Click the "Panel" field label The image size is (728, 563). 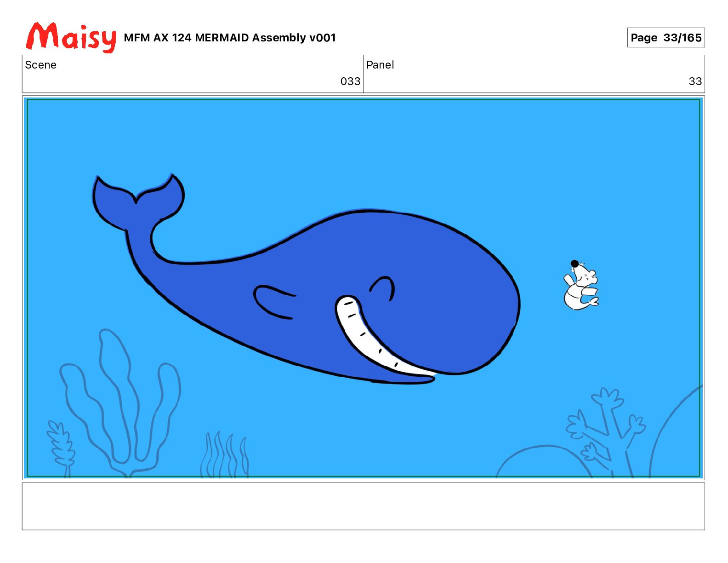380,65
